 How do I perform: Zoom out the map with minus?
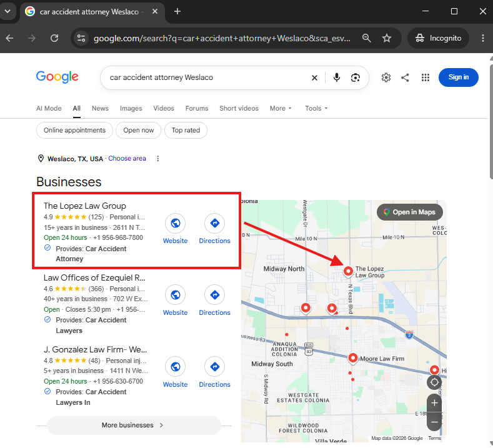tap(434, 422)
